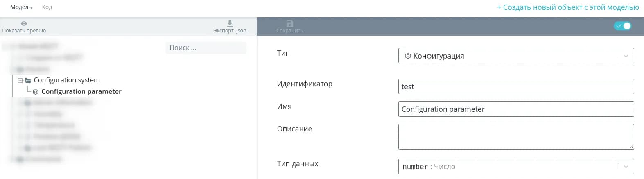Viewport: 644px width, 179px height.
Task: Collapse the Configuration system tree node
Action: coord(20,80)
